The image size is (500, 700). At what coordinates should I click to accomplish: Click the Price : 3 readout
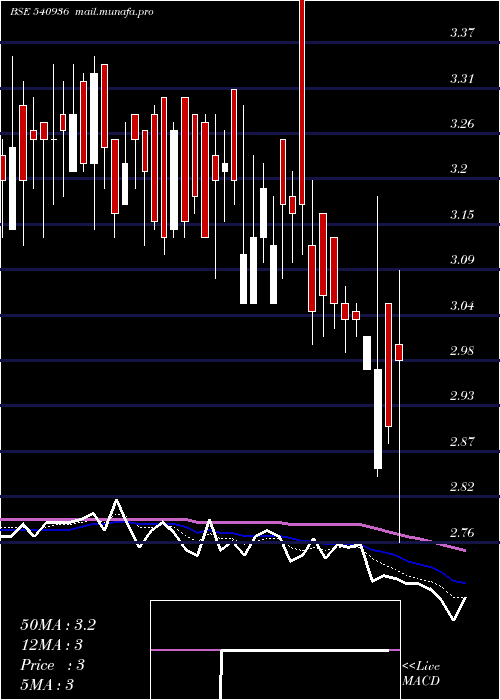(x=52, y=665)
